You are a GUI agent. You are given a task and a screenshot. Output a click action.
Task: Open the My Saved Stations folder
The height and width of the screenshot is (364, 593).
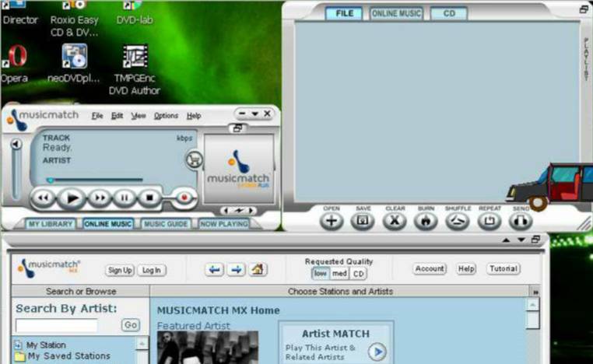click(x=63, y=355)
